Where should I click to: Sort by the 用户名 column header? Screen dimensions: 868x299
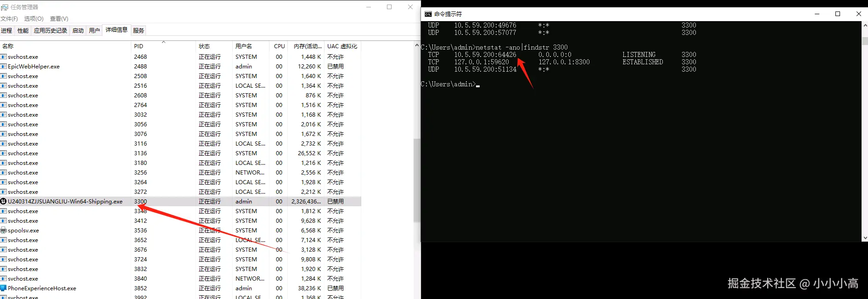[x=252, y=46]
